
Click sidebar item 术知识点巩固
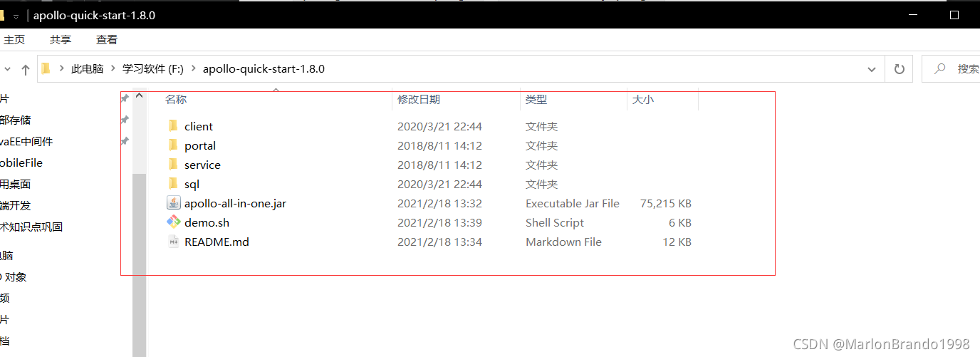click(31, 227)
